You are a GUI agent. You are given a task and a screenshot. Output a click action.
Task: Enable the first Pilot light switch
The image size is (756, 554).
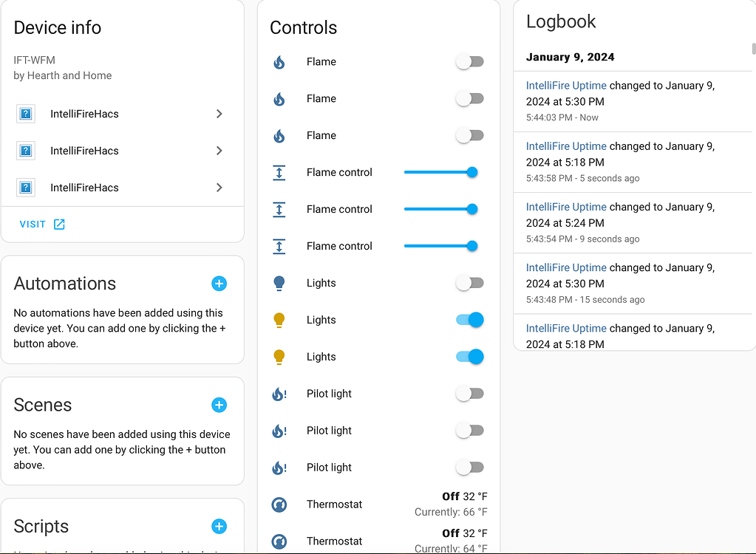[x=469, y=394]
